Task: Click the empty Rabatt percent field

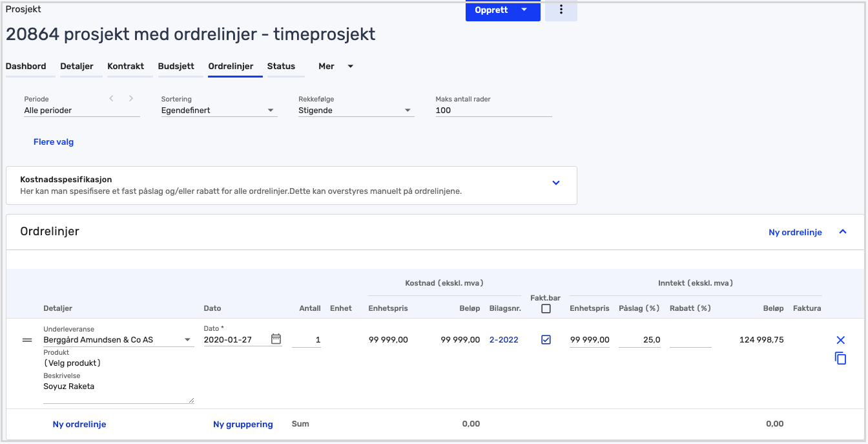Action: [690, 340]
